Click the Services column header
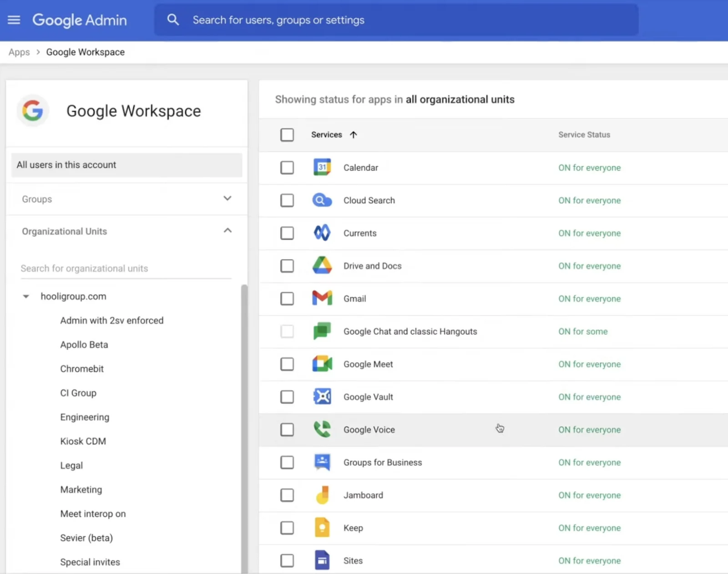Screen dimensions: 728x574 327,135
